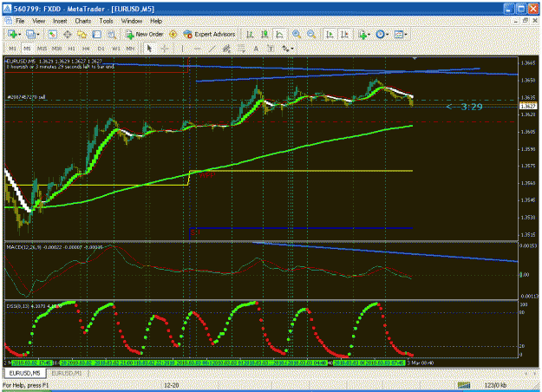The width and height of the screenshot is (542, 392).
Task: Select the Fibonacci retracement tool
Action: point(242,49)
